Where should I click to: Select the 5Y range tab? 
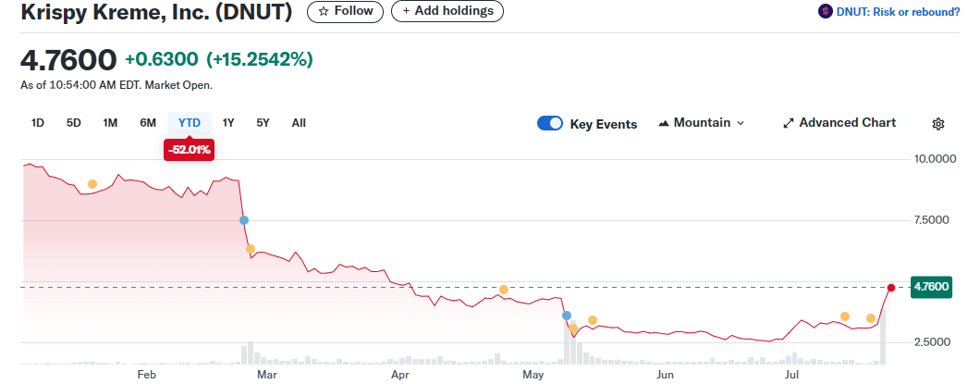coord(263,122)
